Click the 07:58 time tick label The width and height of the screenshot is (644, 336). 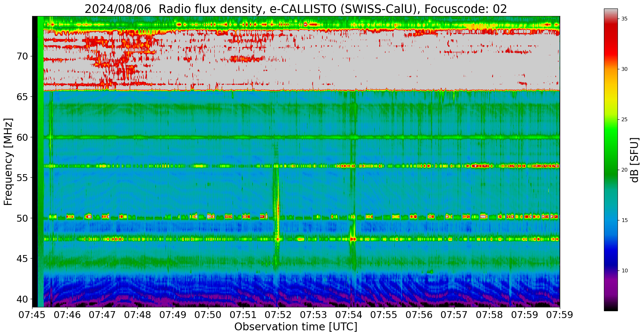[490, 315]
